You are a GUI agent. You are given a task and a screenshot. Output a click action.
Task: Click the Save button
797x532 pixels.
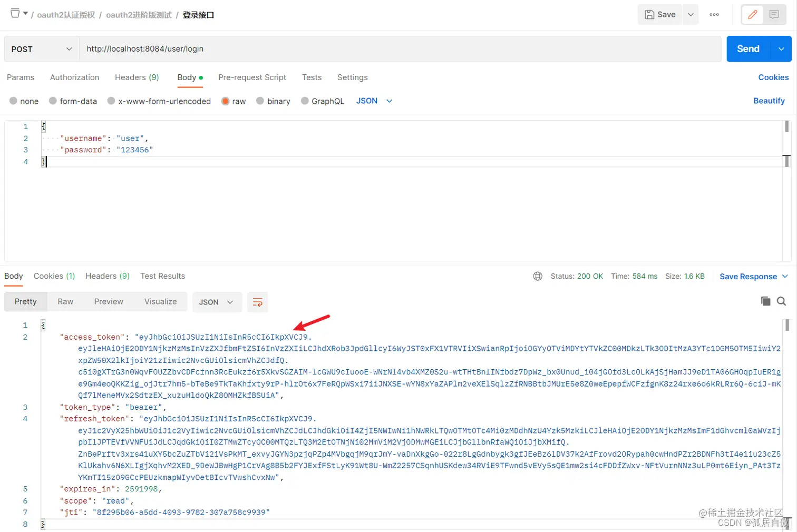[x=660, y=15]
